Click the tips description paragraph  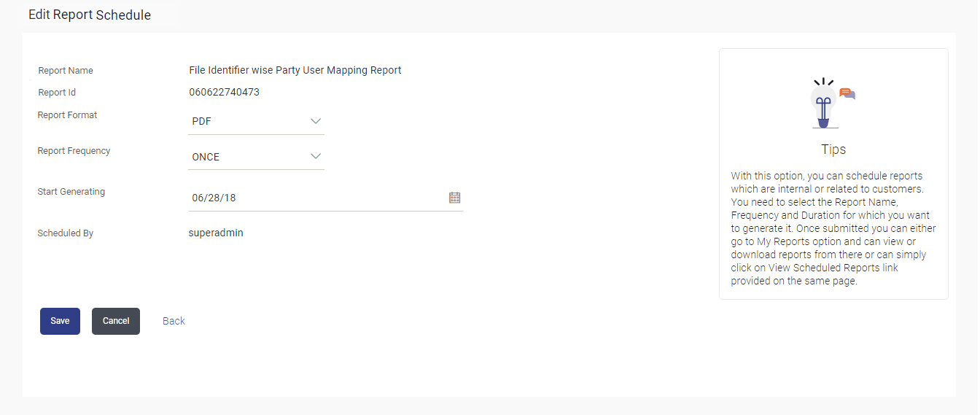833,228
